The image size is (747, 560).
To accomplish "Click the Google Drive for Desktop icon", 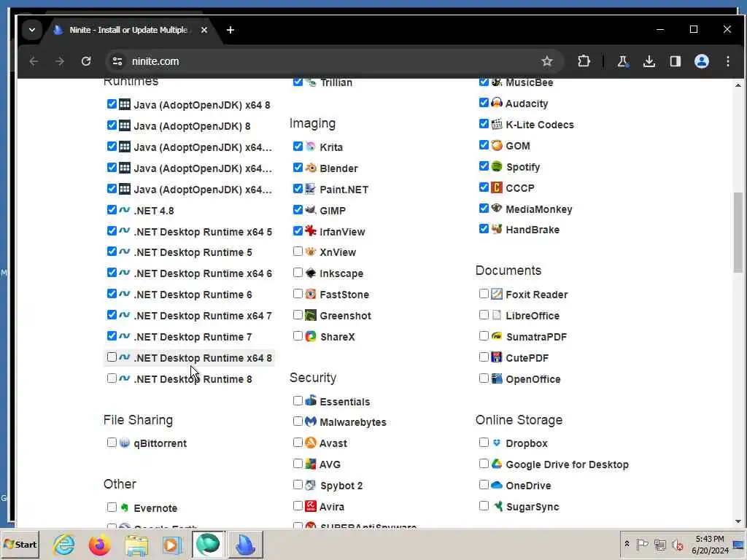I will click(496, 464).
